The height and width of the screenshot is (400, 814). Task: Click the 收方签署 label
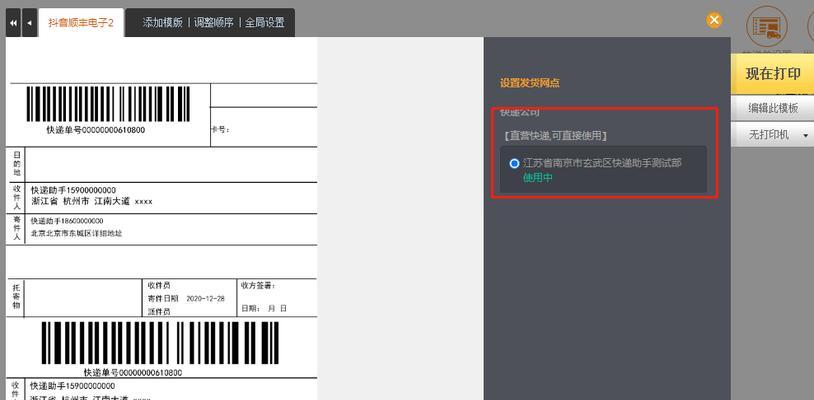[258, 285]
